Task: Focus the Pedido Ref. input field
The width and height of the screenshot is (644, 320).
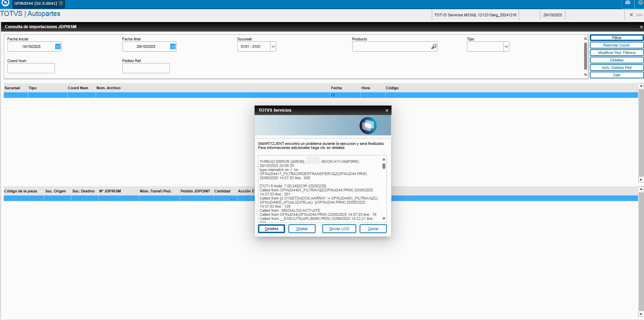Action: click(x=146, y=68)
